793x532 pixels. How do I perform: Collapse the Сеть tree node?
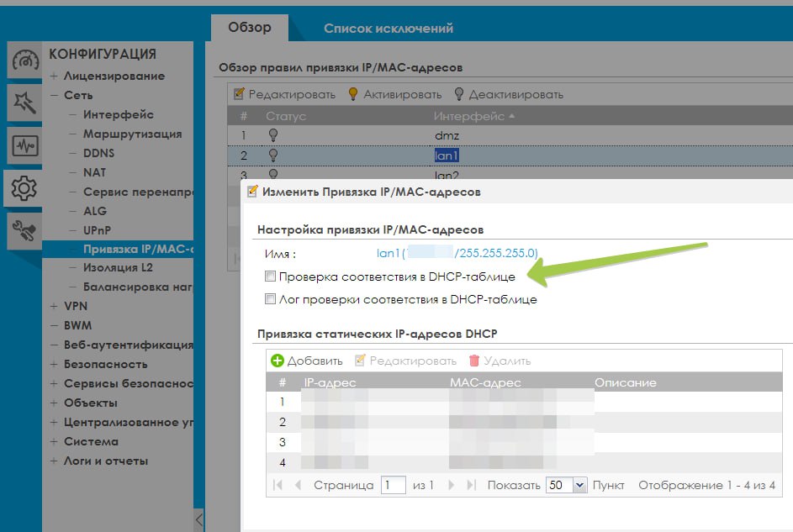54,95
